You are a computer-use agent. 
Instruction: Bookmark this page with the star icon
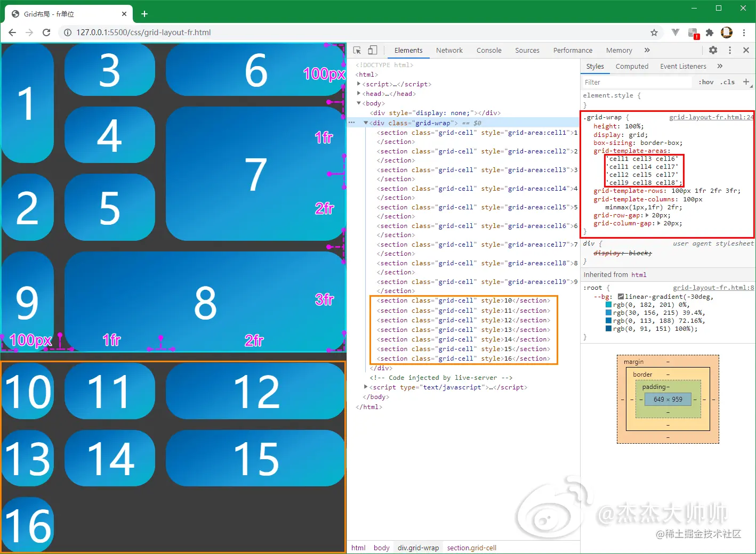click(654, 32)
